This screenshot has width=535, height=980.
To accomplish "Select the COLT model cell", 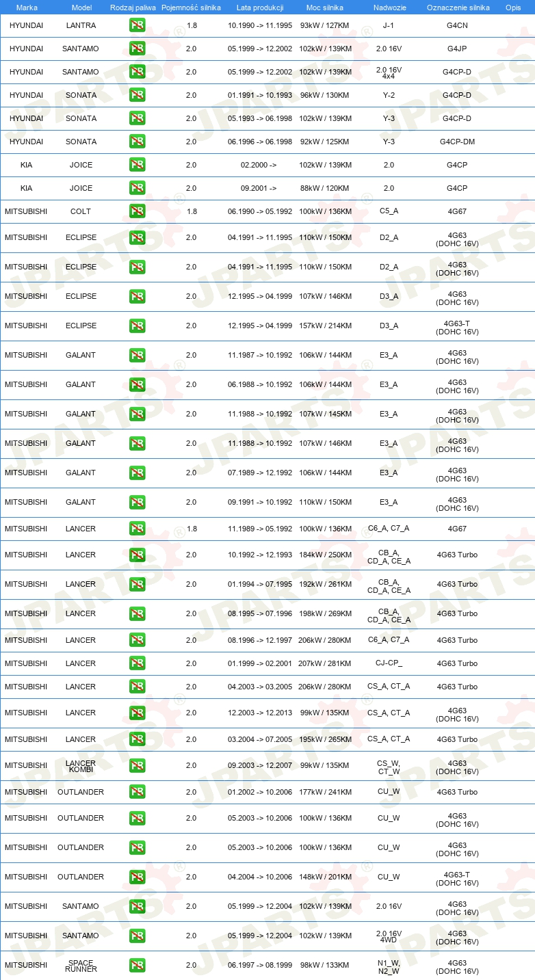I will 81,211.
